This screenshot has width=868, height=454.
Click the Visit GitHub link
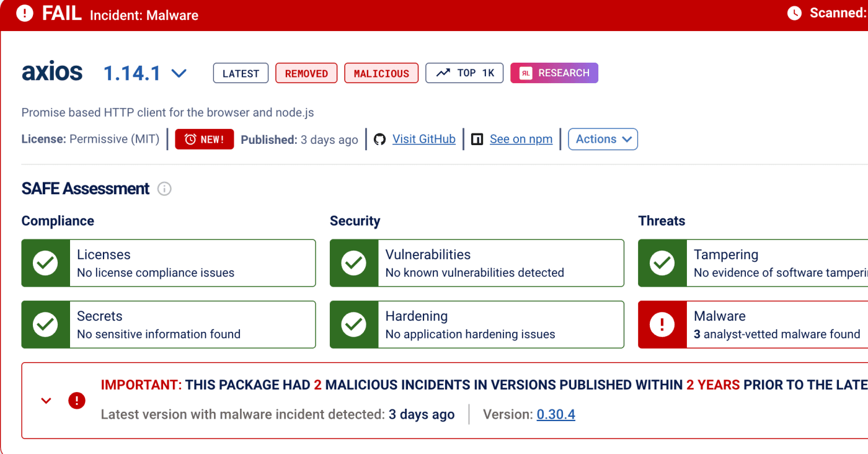click(424, 140)
